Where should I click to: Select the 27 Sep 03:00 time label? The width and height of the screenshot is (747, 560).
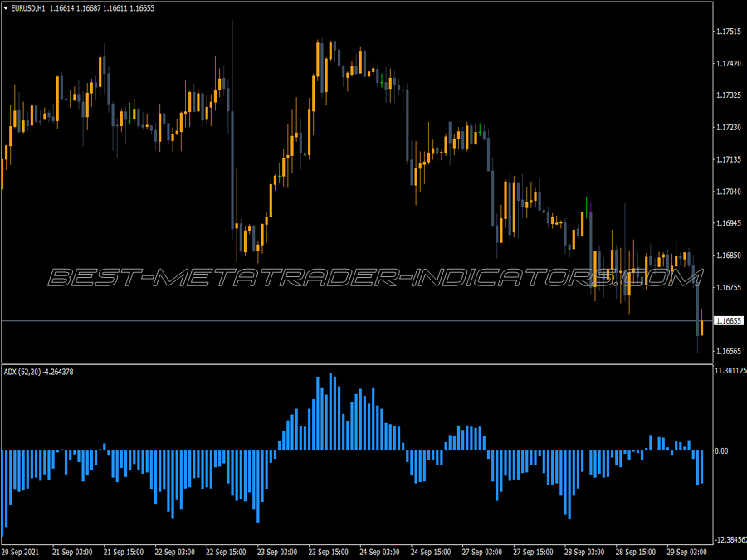pos(482,552)
